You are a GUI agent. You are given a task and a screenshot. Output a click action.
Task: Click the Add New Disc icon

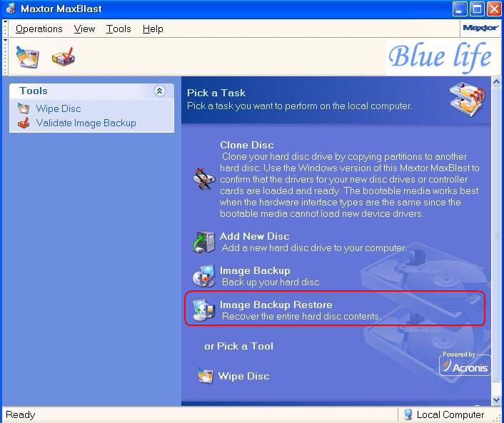[x=203, y=242]
